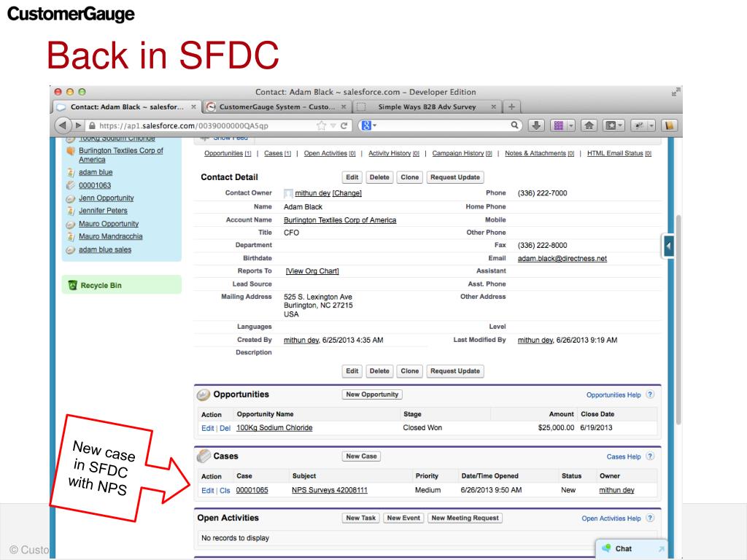Click the fullscreen arrows icon in title bar
The width and height of the screenshot is (747, 560).
(676, 91)
